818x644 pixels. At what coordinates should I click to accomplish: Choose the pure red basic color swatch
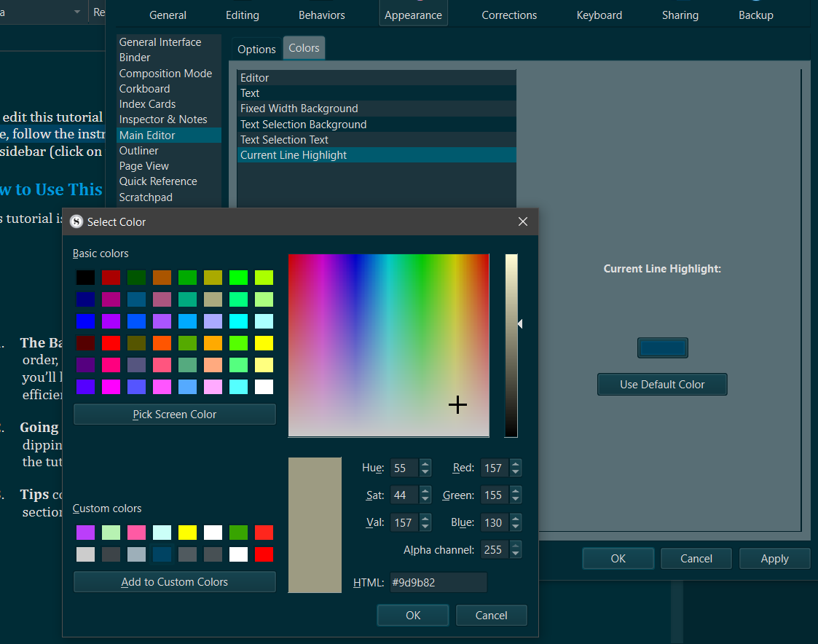pos(111,343)
